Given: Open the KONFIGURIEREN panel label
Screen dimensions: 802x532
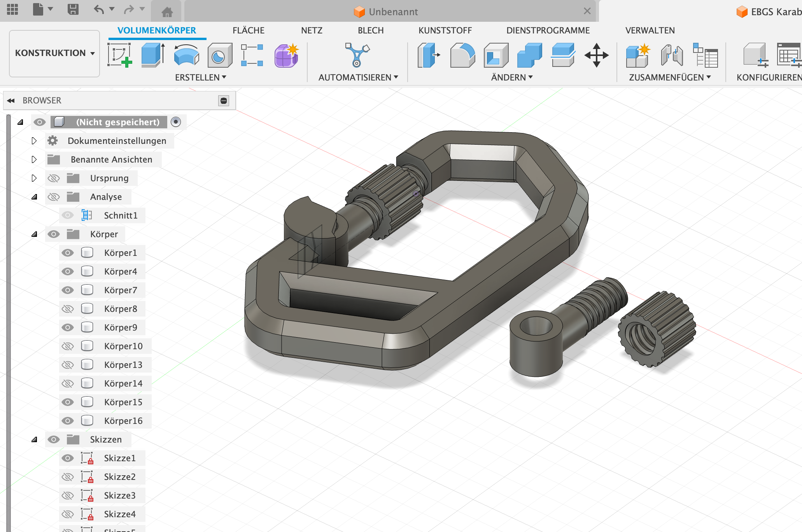Looking at the screenshot, I should pyautogui.click(x=769, y=77).
